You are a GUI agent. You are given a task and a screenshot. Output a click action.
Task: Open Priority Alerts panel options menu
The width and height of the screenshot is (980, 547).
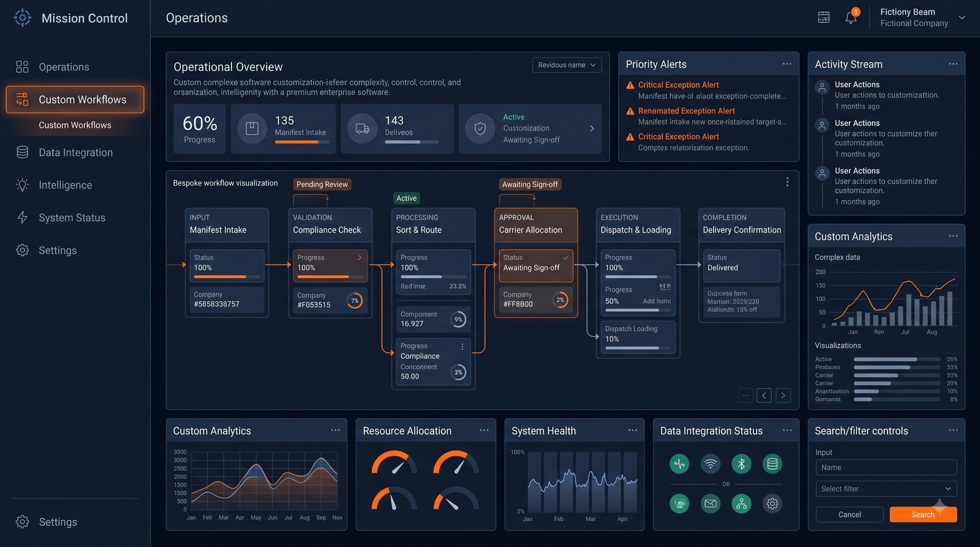787,64
